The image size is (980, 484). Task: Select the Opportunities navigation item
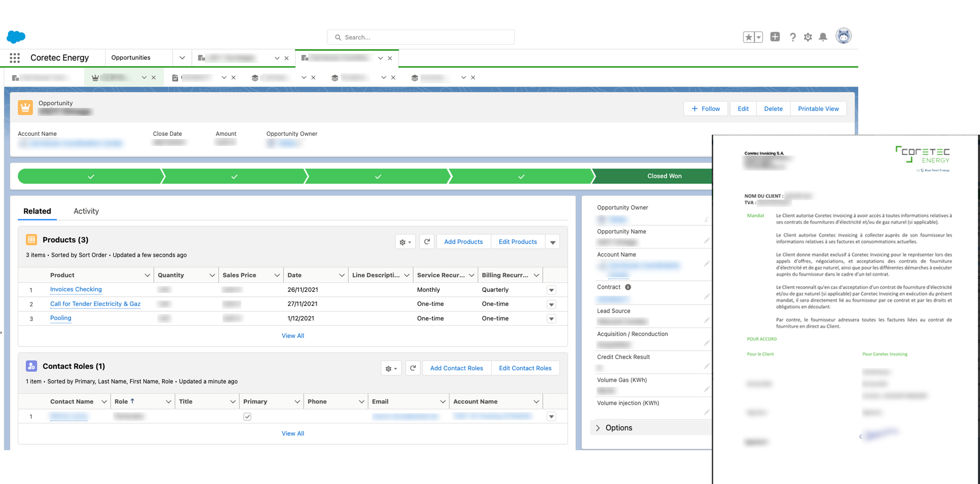coord(130,57)
